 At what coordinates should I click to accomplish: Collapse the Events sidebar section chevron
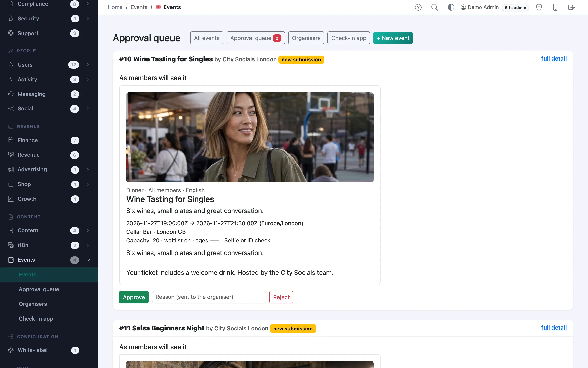click(88, 260)
